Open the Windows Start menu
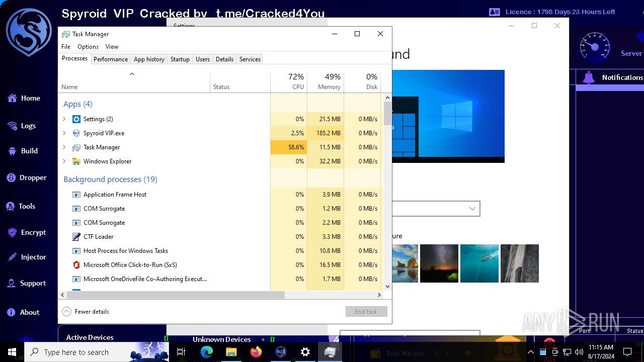644x362 pixels. [x=12, y=352]
